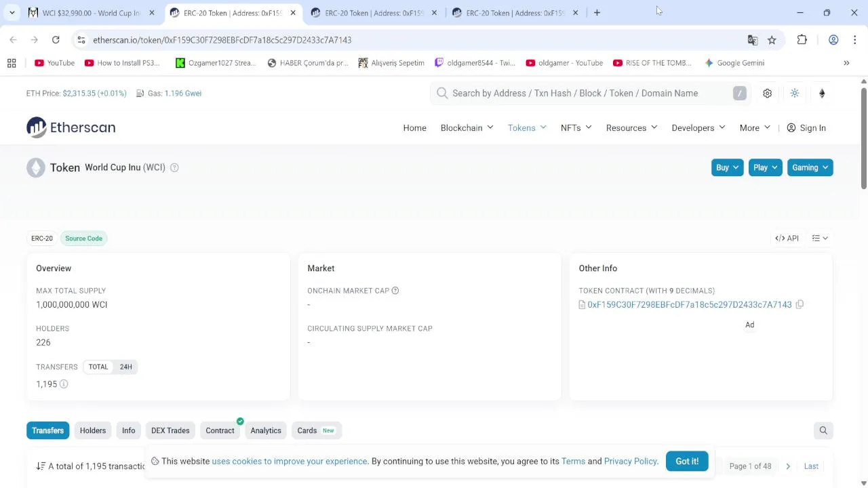Switch to the Info tab
Image resolution: width=868 pixels, height=488 pixels.
click(128, 430)
